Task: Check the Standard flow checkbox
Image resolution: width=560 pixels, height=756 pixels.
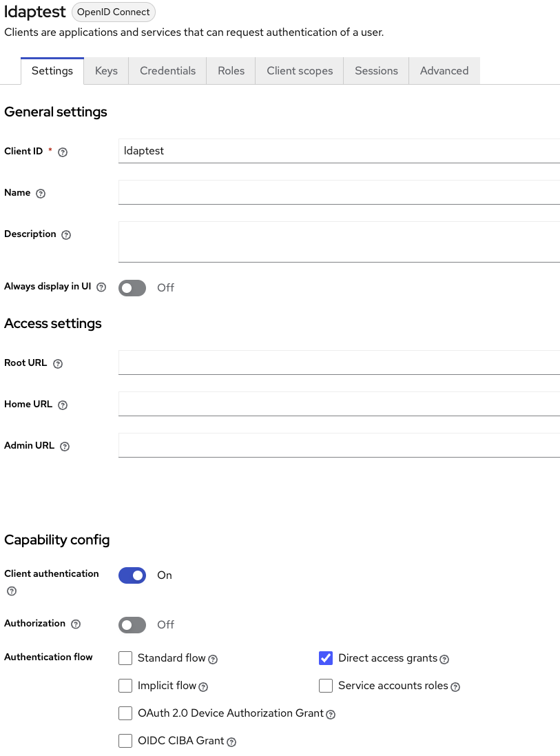Action: (125, 658)
